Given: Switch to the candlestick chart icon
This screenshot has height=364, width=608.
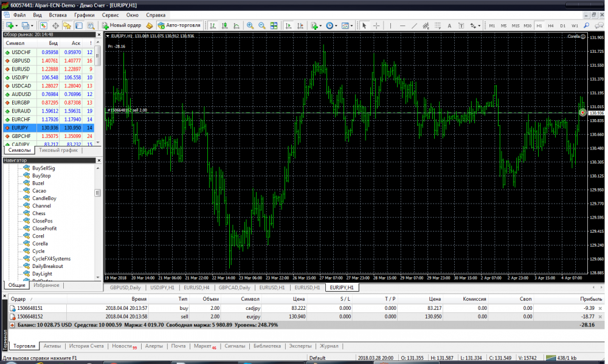Looking at the screenshot, I should coord(224,26).
